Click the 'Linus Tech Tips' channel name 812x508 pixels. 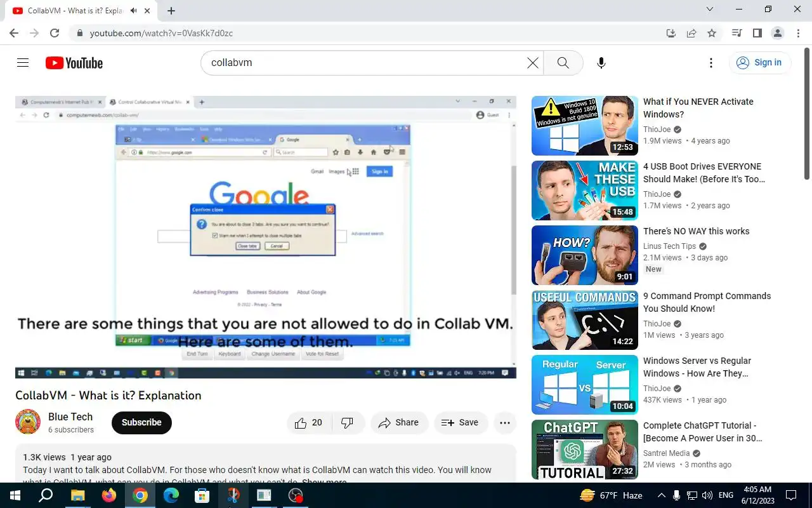pyautogui.click(x=669, y=246)
